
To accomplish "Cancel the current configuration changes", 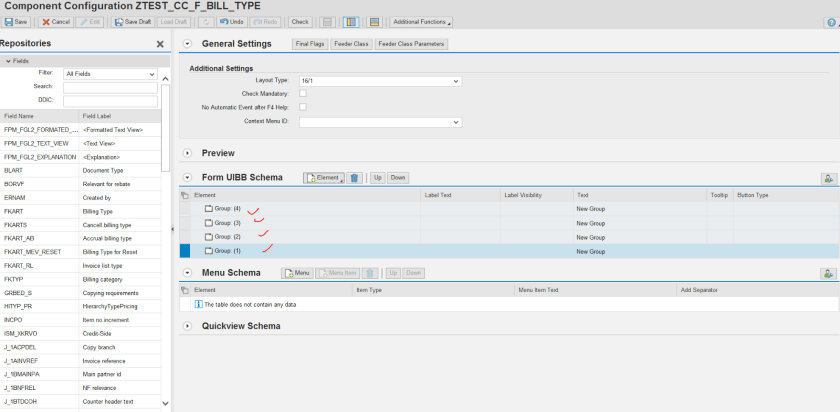I will [57, 21].
